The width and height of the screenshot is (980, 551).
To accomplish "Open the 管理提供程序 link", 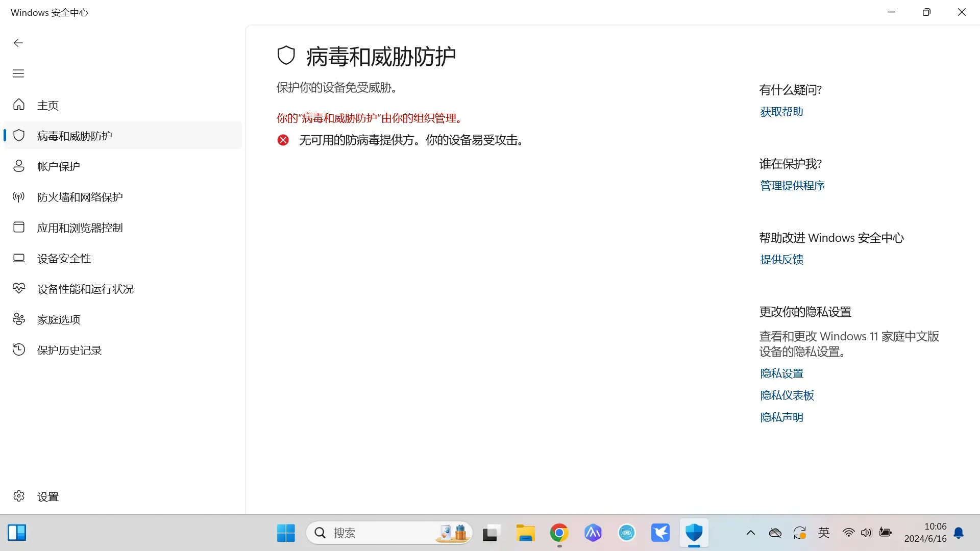I will click(792, 186).
